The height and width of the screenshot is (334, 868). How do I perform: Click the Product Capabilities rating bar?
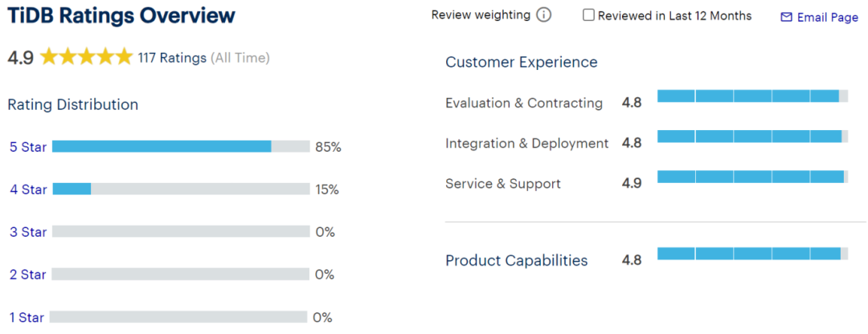752,254
